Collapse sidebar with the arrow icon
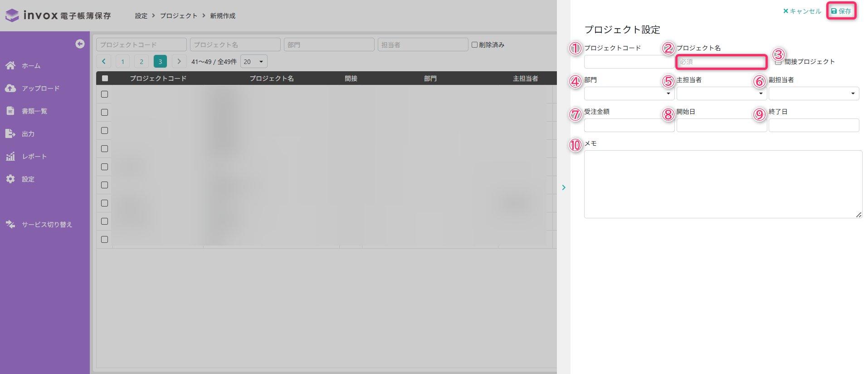The height and width of the screenshot is (374, 868). (x=80, y=44)
